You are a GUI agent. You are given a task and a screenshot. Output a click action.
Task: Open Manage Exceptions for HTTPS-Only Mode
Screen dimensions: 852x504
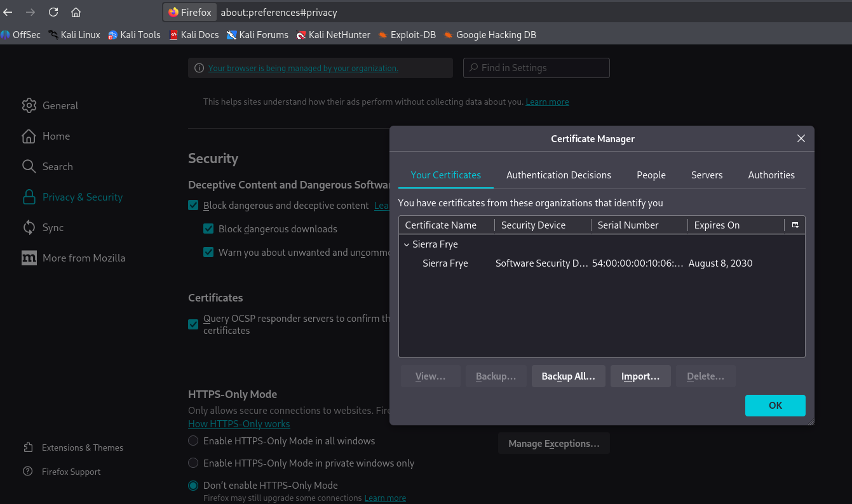[x=553, y=444]
